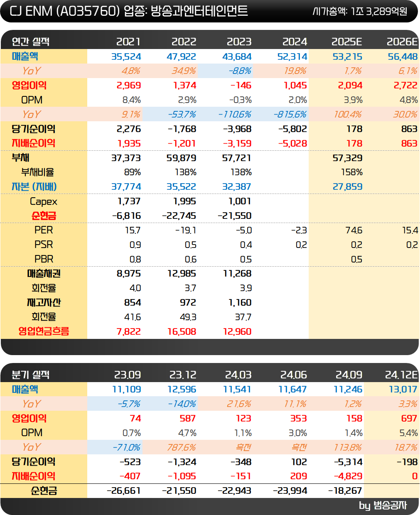Select the 2022 Capex value 1,995

tap(184, 201)
